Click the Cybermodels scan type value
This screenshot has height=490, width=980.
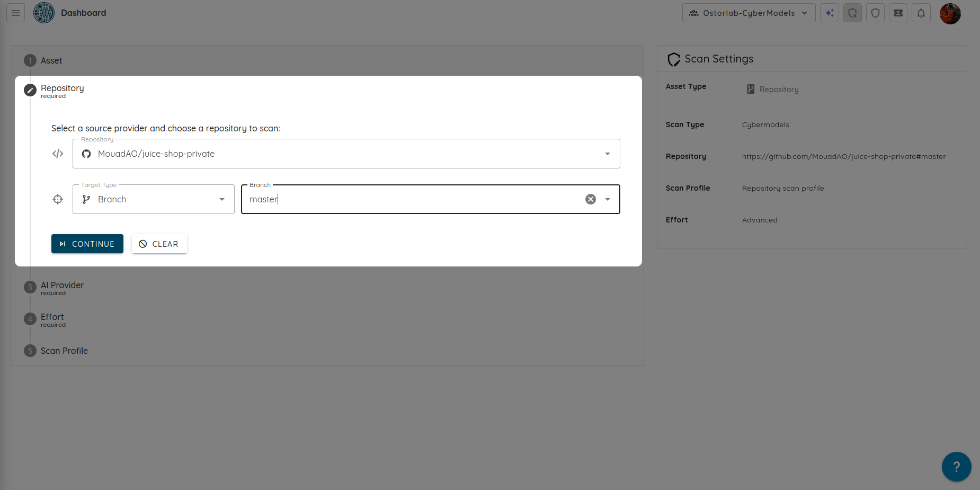[765, 124]
